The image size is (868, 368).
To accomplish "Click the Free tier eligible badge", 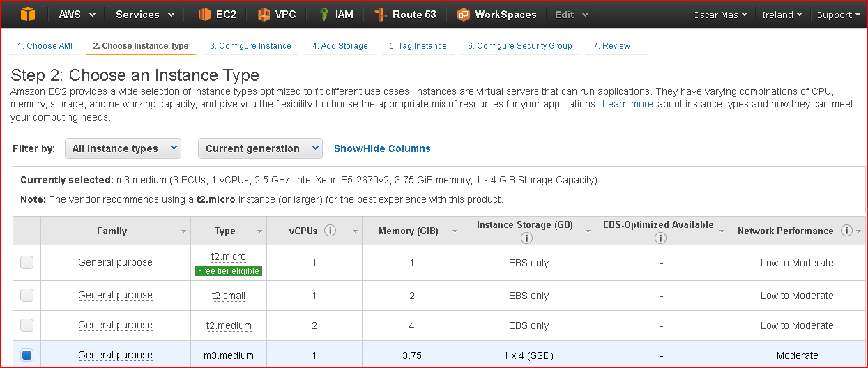I will point(229,271).
